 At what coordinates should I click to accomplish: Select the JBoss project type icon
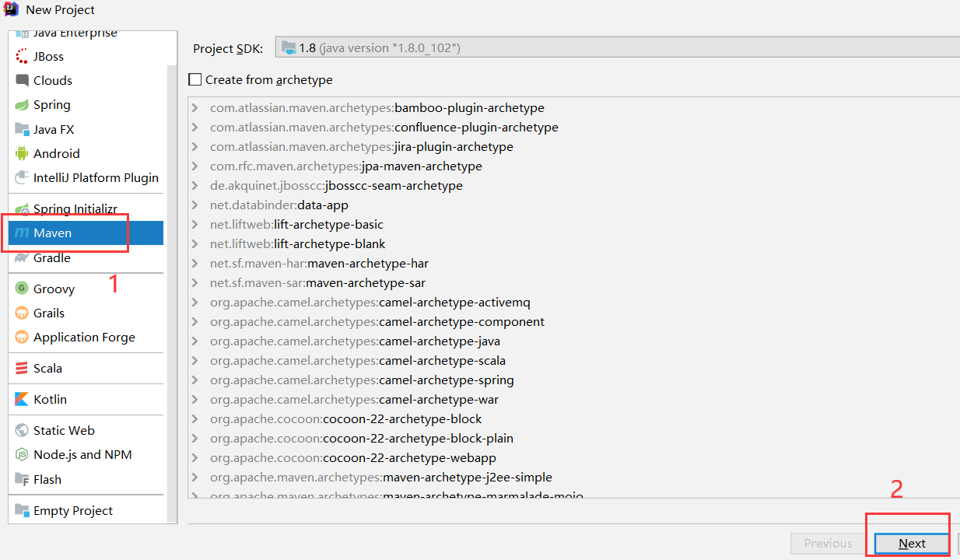click(x=22, y=57)
